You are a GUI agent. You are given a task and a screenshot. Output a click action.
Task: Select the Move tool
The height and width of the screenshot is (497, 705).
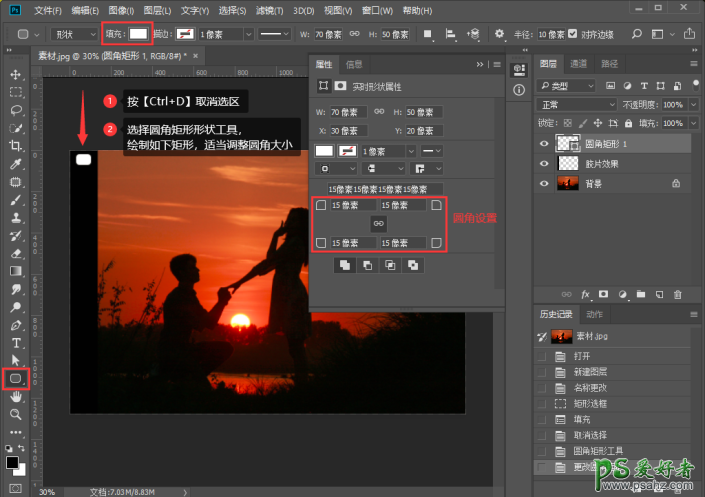tap(16, 74)
